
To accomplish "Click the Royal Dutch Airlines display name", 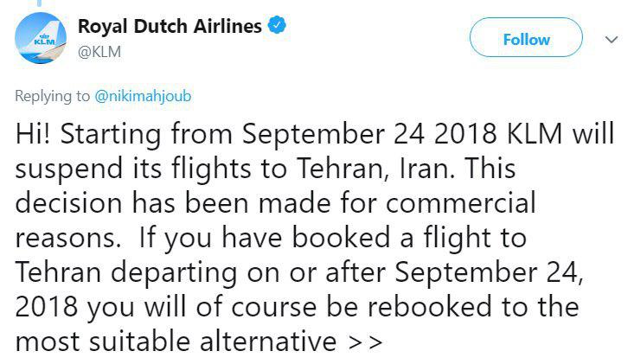I will [170, 26].
